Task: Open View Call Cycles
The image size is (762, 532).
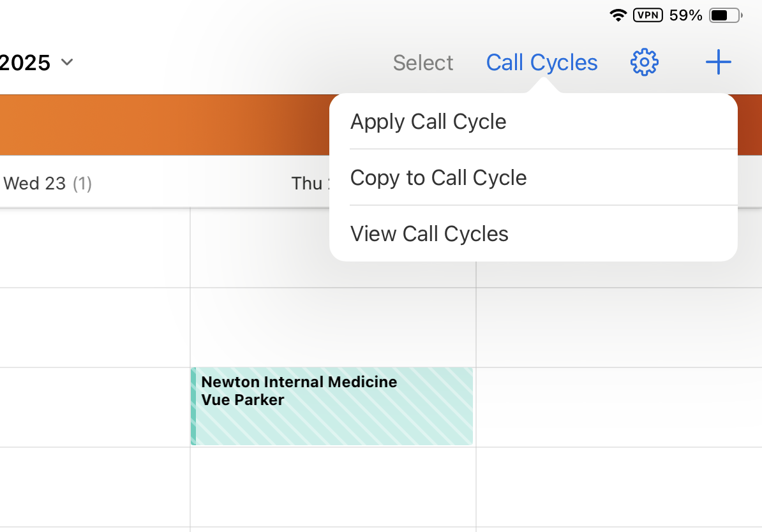Action: pyautogui.click(x=430, y=234)
